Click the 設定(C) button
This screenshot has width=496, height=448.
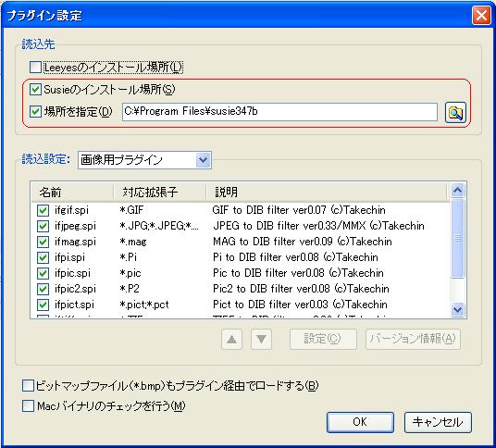point(323,340)
